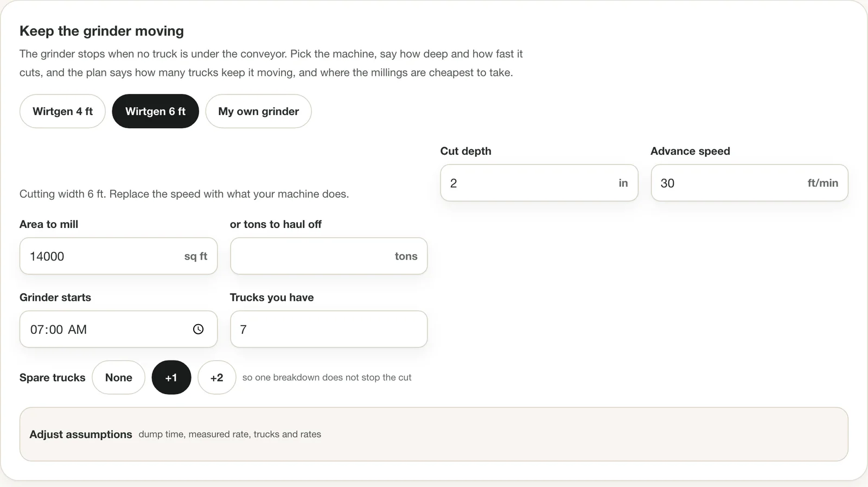
Task: Click the Advance speed label
Action: pos(690,151)
